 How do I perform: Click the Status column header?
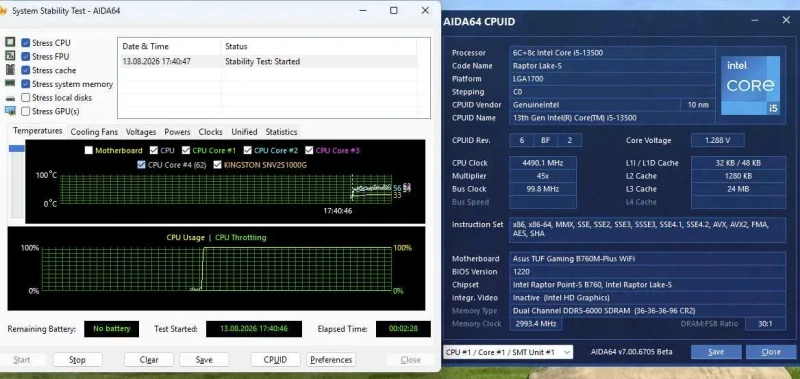[x=319, y=46]
